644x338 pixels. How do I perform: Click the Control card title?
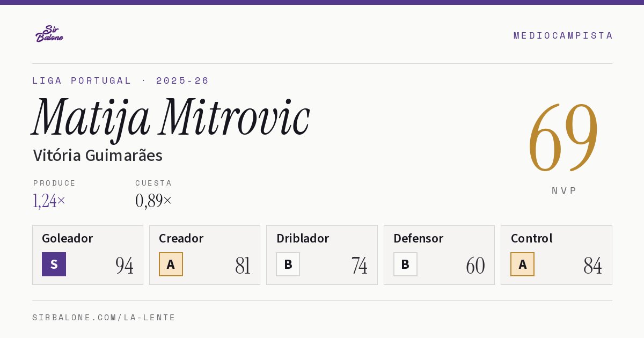pos(532,238)
